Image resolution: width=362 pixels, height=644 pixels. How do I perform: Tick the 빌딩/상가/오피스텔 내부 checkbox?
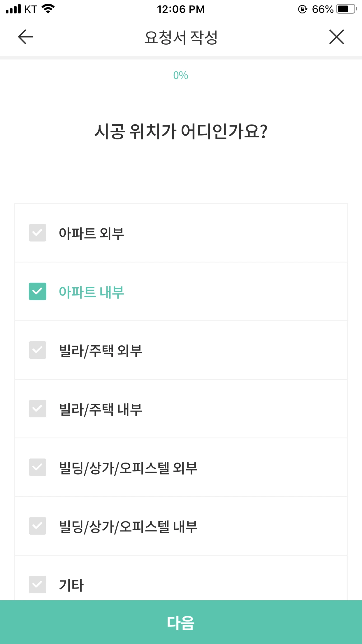[x=38, y=526]
